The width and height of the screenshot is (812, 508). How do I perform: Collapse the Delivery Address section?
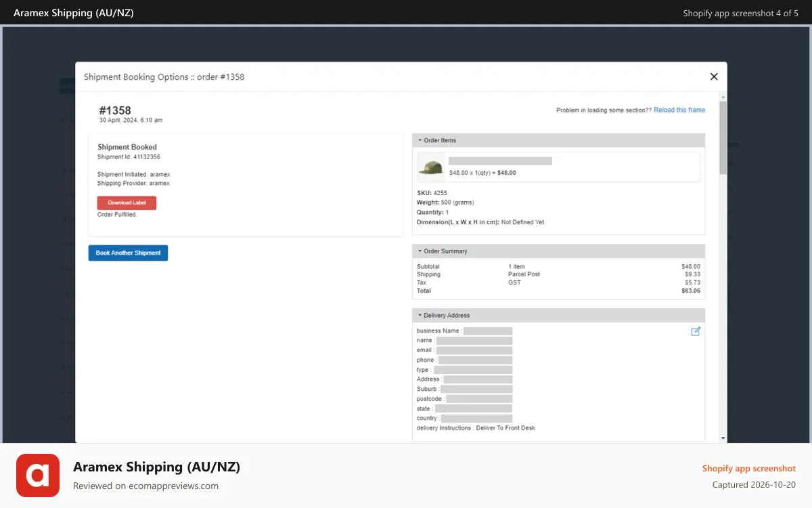point(558,315)
